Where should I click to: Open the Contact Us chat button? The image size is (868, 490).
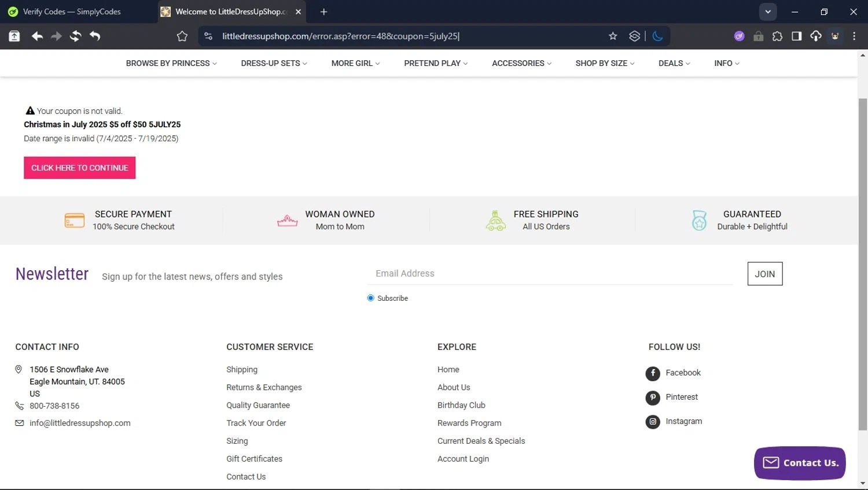(x=800, y=463)
